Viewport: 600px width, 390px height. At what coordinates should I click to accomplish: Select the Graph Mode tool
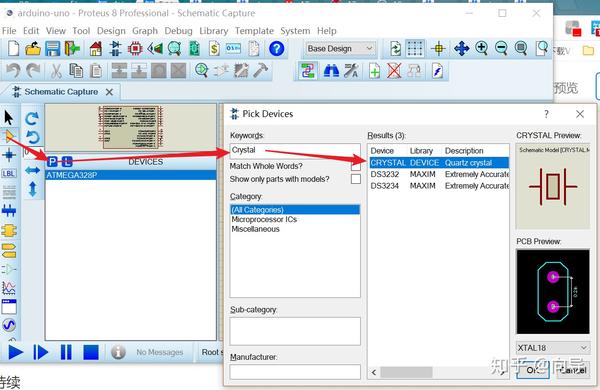tap(9, 288)
